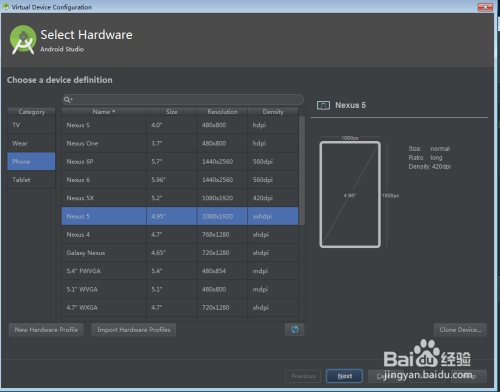Sort by Name column header arrow
The width and height of the screenshot is (500, 392).
[x=114, y=111]
